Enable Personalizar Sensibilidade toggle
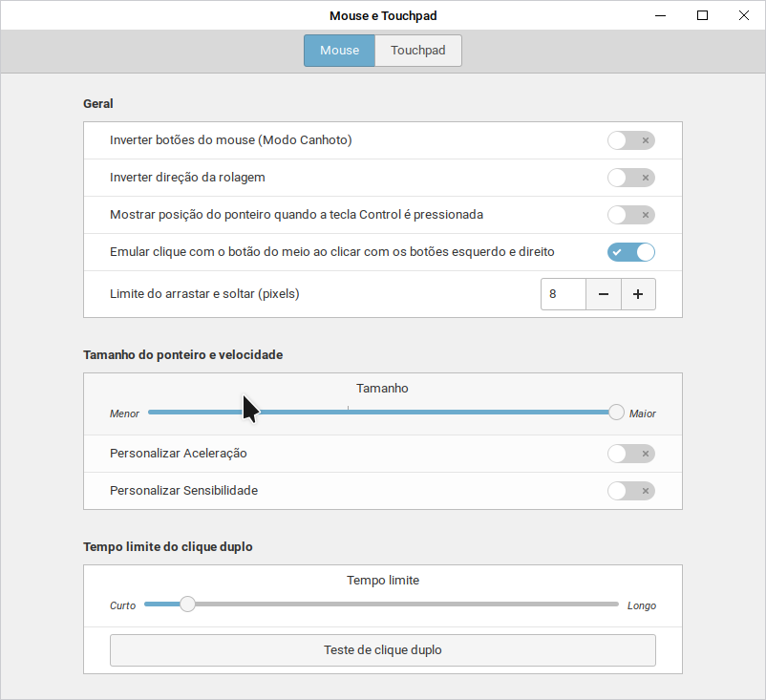 (x=631, y=491)
